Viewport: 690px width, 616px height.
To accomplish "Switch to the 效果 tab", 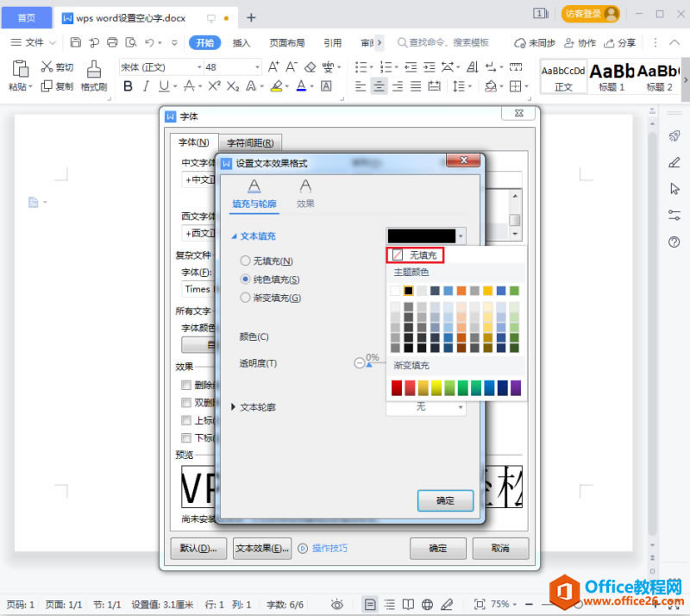I will (x=305, y=193).
